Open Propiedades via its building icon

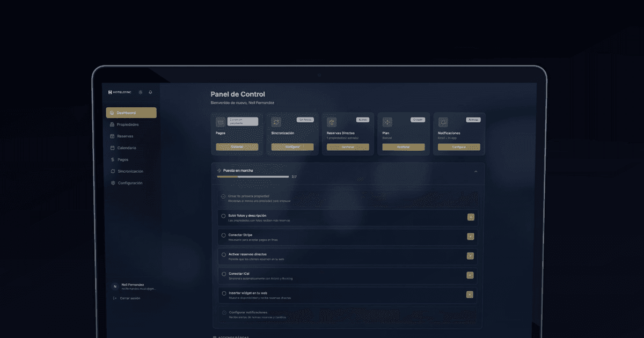click(112, 124)
